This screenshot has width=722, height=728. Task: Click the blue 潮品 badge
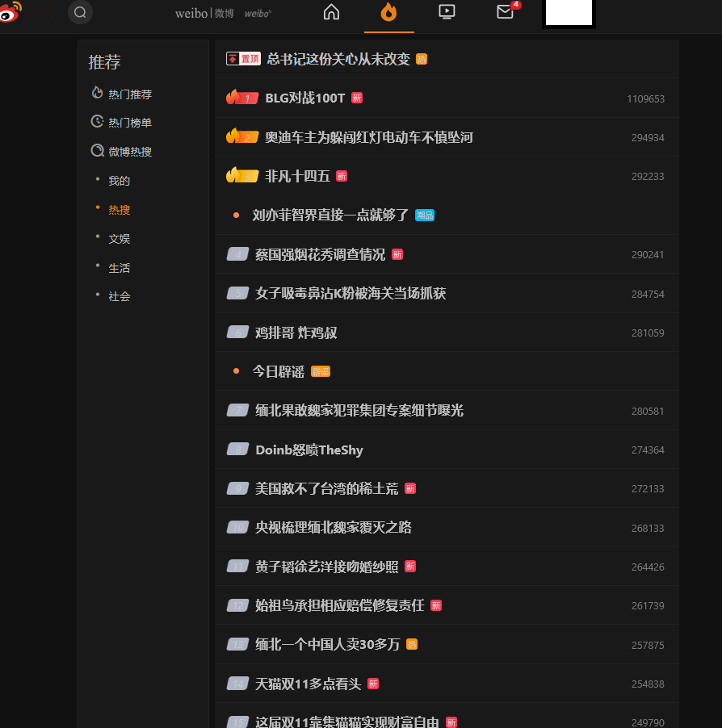point(425,215)
